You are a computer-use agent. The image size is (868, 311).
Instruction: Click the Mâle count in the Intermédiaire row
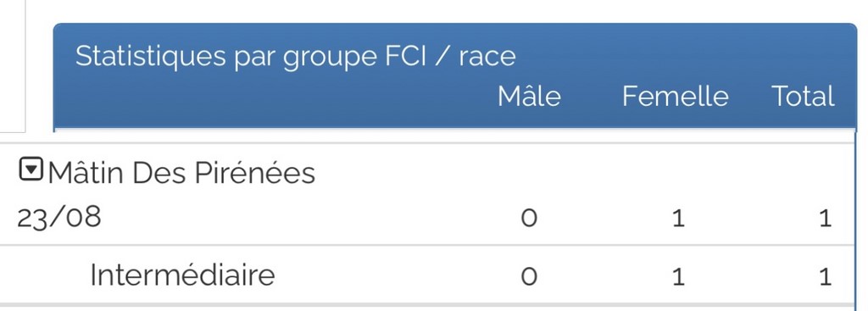(x=529, y=276)
